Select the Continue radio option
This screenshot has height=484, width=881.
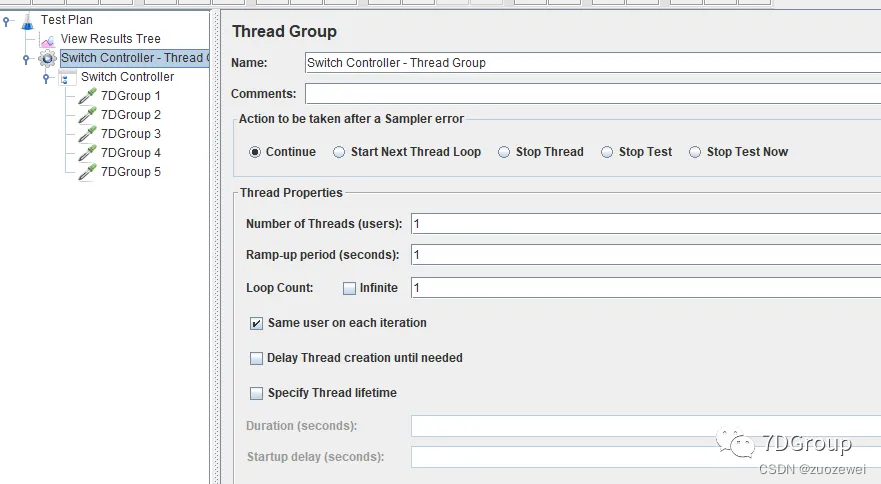click(x=255, y=152)
